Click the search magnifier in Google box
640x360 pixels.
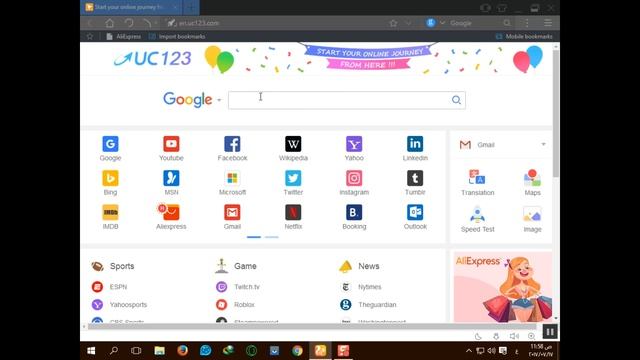pyautogui.click(x=456, y=100)
